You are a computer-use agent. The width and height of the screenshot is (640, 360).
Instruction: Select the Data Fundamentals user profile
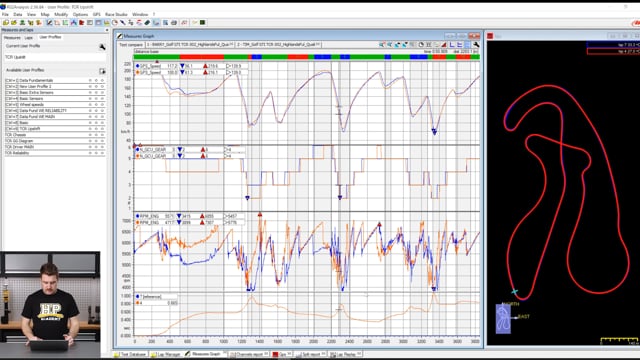(x=54, y=80)
